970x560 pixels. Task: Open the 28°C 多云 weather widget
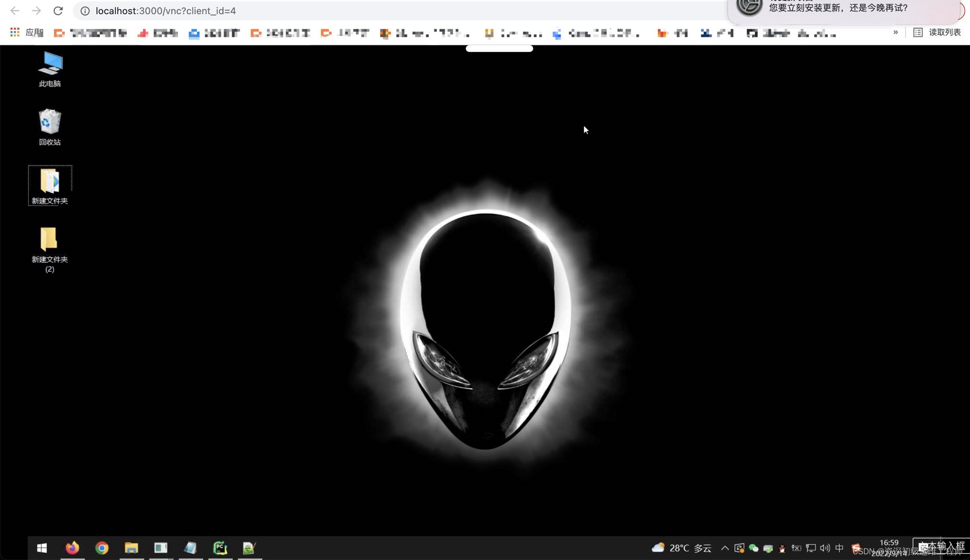click(x=681, y=548)
